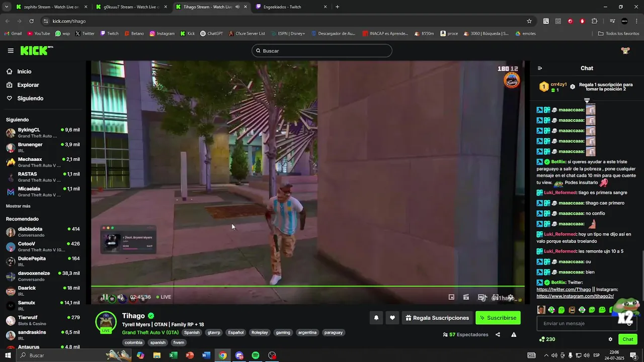The width and height of the screenshot is (644, 362).
Task: Open the instagram.com/tihago2r link
Action: pos(575,297)
